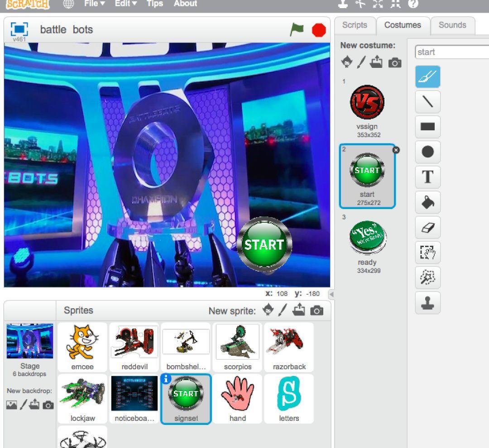Screen dimensions: 489x448
Task: Select the start costume thumbnail
Action: (367, 176)
